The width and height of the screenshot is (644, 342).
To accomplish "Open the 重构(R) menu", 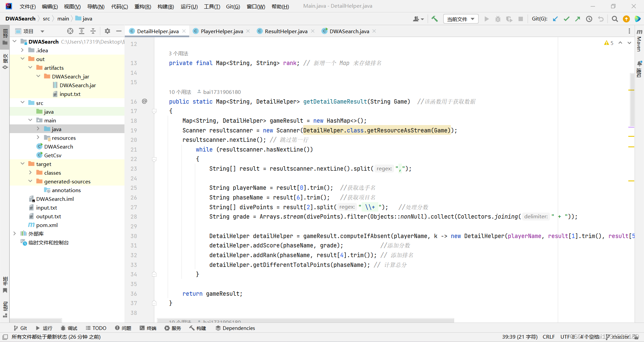I will click(143, 6).
